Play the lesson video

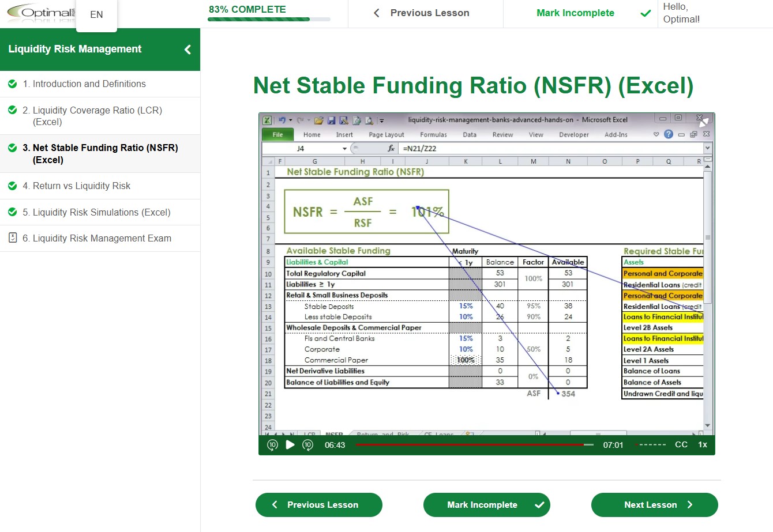click(290, 445)
